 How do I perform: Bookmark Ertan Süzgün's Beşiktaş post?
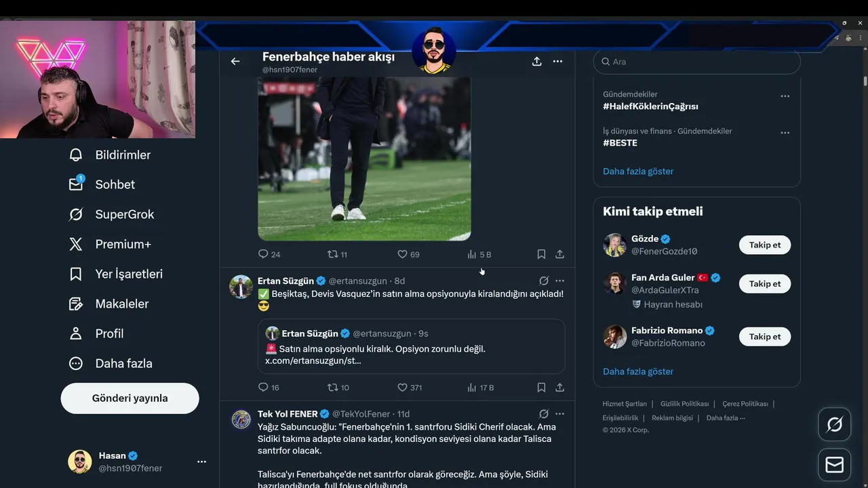(x=541, y=388)
